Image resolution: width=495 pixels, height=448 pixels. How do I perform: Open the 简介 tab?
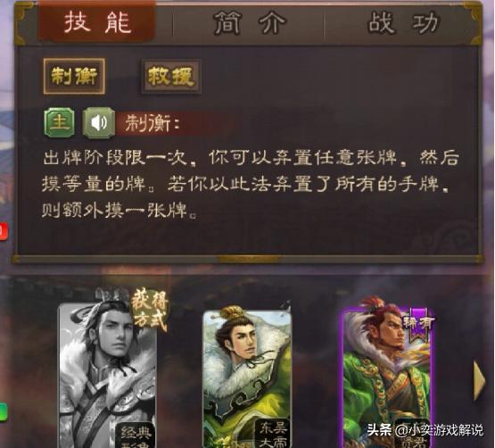pos(249,22)
